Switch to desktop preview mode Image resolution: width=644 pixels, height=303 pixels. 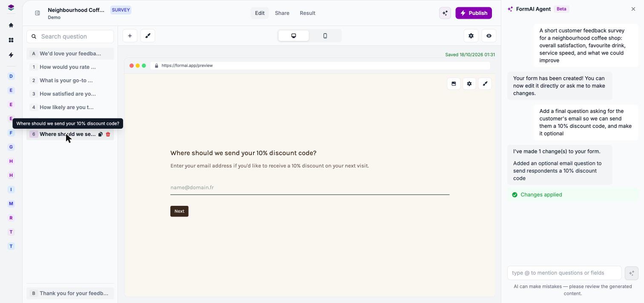click(x=293, y=36)
